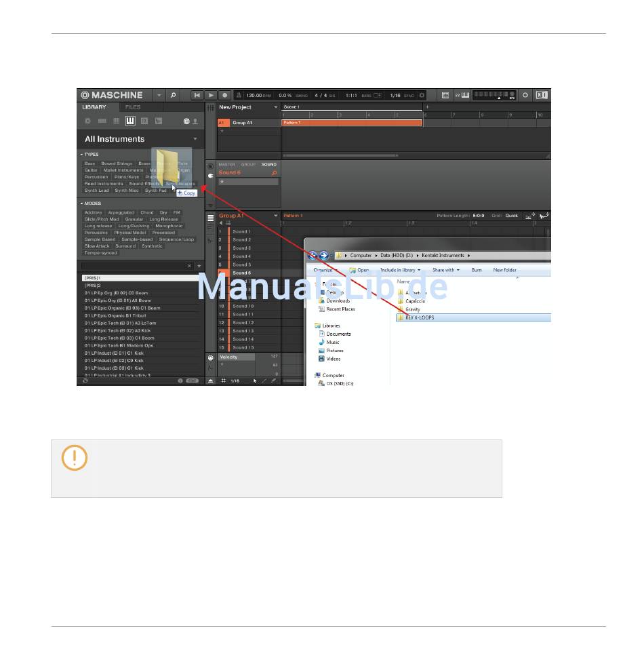This screenshot has height=645, width=644.
Task: Select Pattern 1 clip in the arranger
Action: (352, 123)
